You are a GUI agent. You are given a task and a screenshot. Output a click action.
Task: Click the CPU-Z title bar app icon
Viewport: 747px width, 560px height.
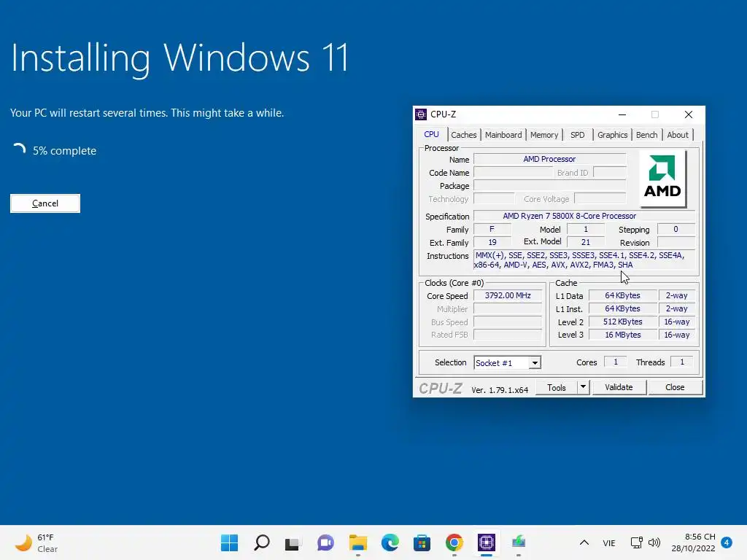pos(421,114)
